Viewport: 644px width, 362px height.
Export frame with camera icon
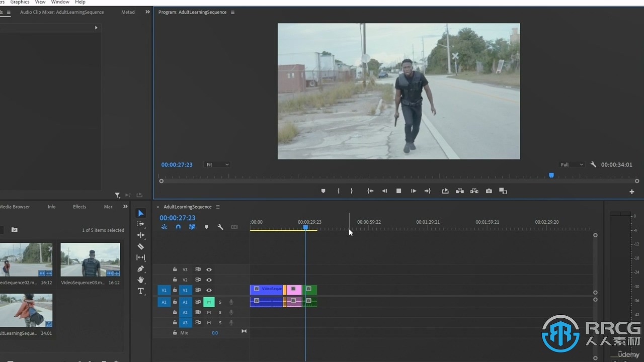tap(489, 191)
